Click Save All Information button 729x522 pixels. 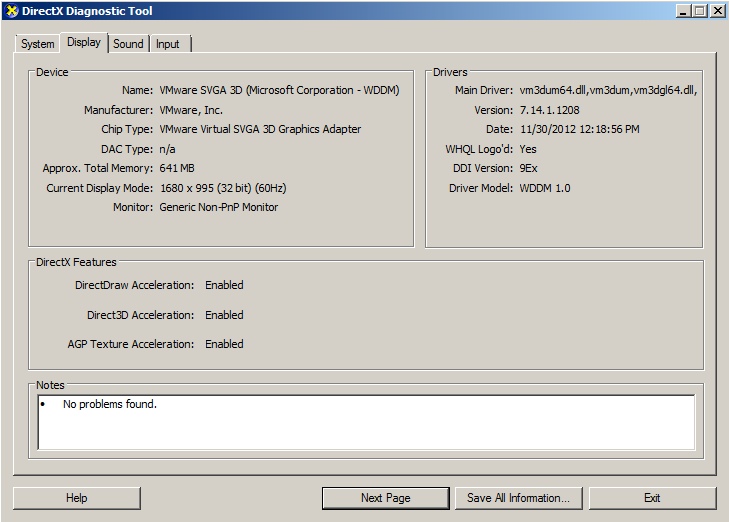[x=518, y=498]
